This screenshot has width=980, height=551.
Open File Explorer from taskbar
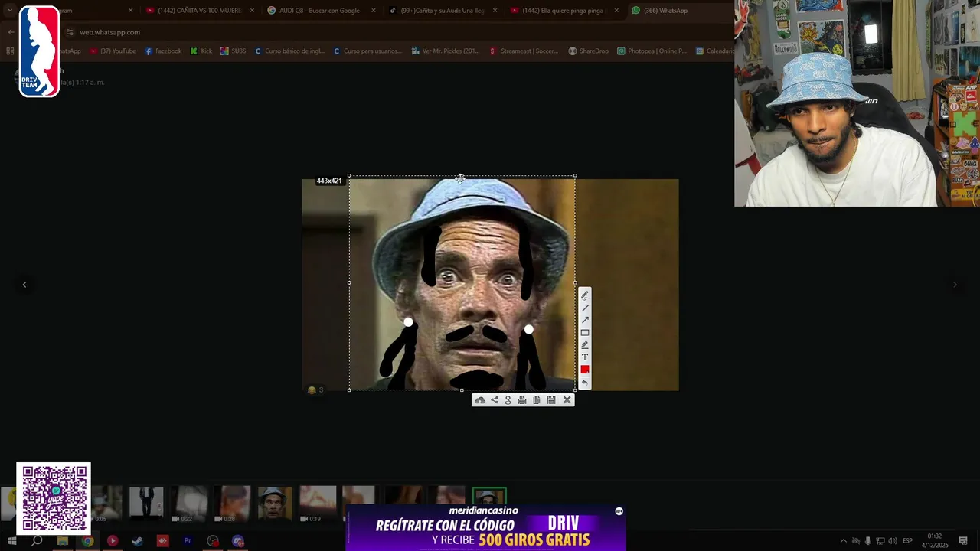[63, 541]
